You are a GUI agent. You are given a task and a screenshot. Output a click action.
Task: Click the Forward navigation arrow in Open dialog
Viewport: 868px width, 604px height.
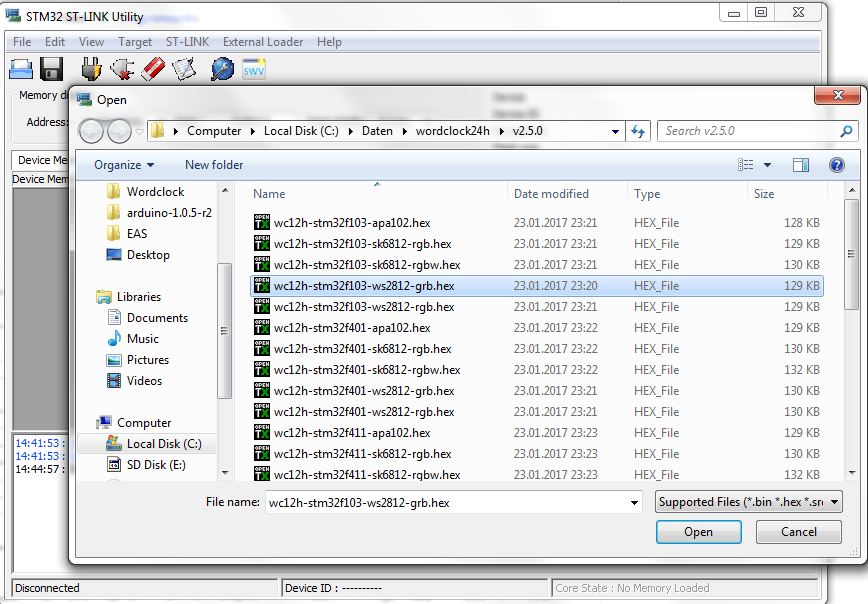tap(119, 131)
